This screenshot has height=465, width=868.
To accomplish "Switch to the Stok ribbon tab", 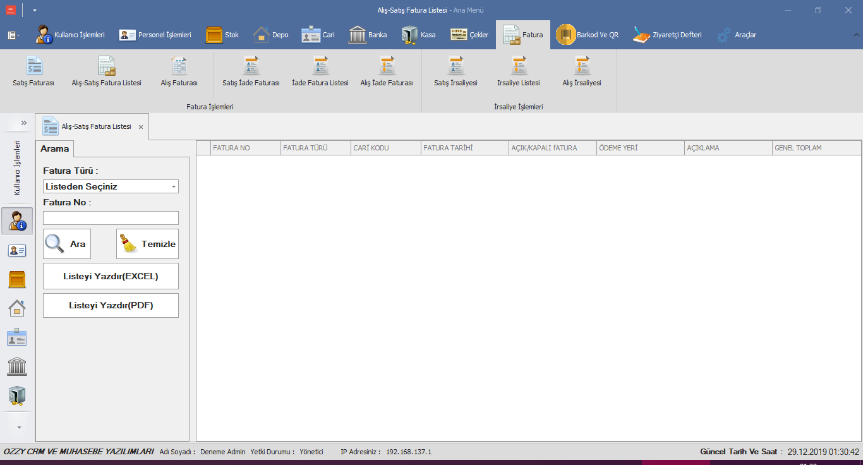I will click(x=222, y=35).
